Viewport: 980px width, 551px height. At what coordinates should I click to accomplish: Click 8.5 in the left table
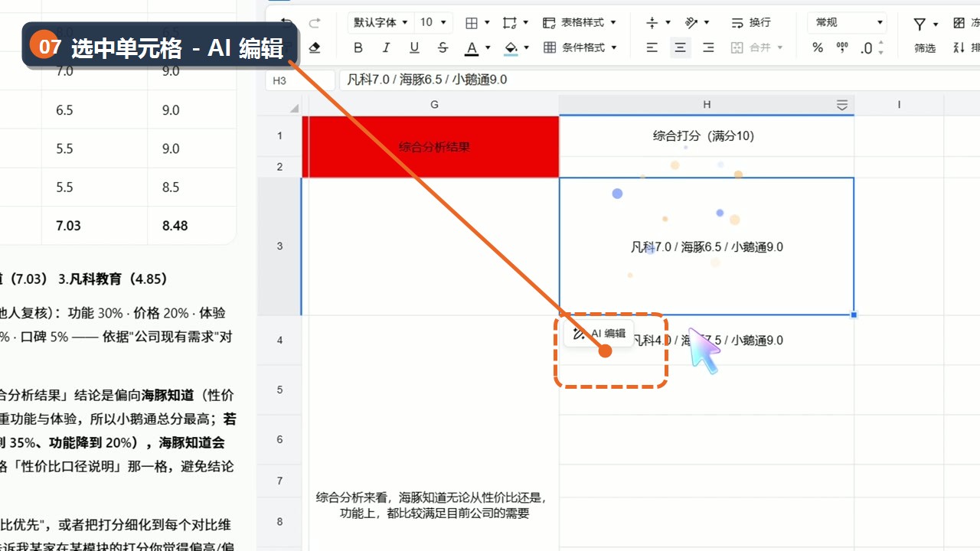click(x=171, y=187)
